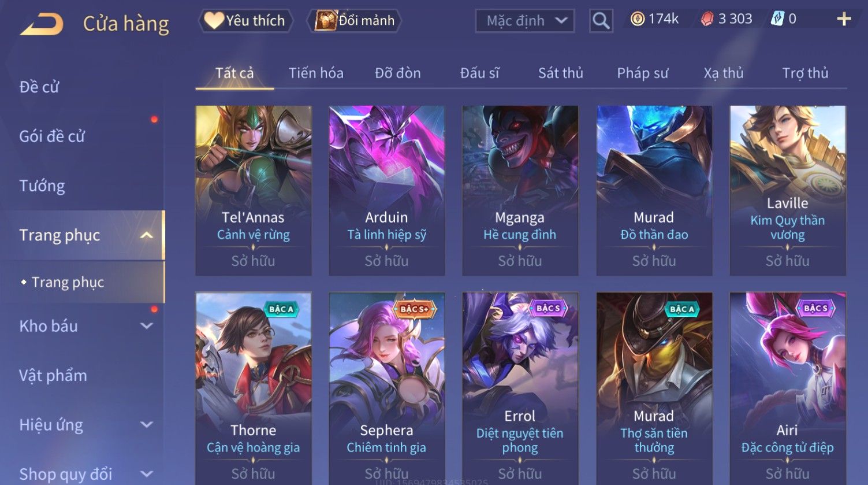The width and height of the screenshot is (868, 485).
Task: Open Tướng in the sidebar
Action: [x=42, y=186]
